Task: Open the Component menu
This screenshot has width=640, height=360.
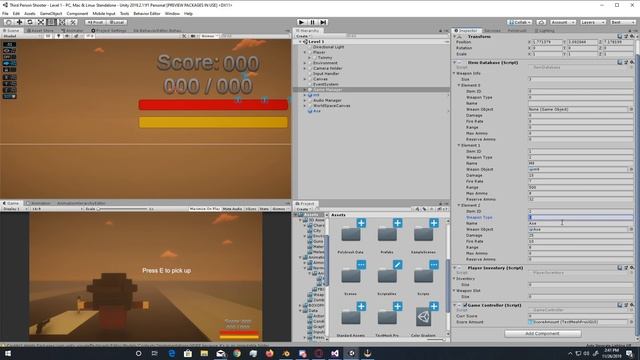Action: [x=77, y=13]
